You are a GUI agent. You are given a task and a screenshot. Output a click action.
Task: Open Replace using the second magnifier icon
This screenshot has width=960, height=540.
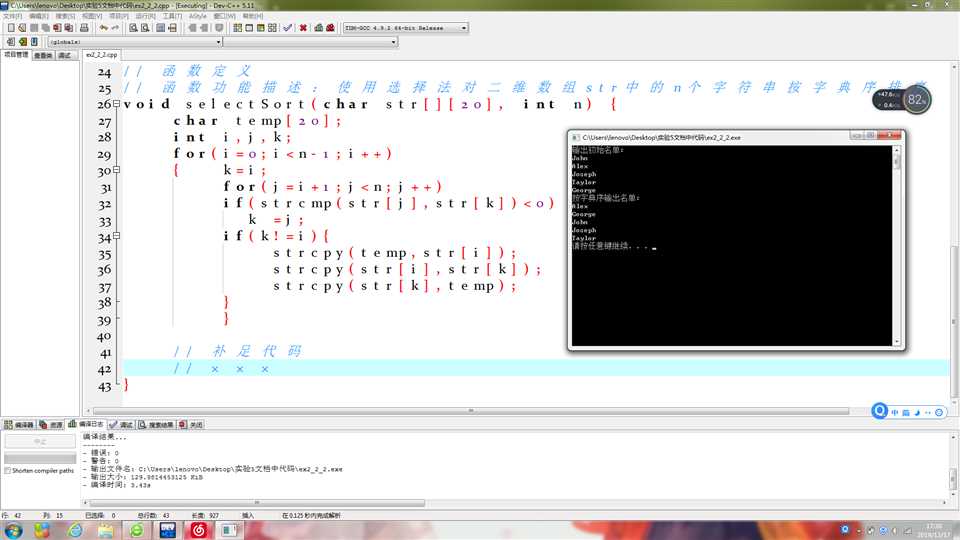[145, 28]
